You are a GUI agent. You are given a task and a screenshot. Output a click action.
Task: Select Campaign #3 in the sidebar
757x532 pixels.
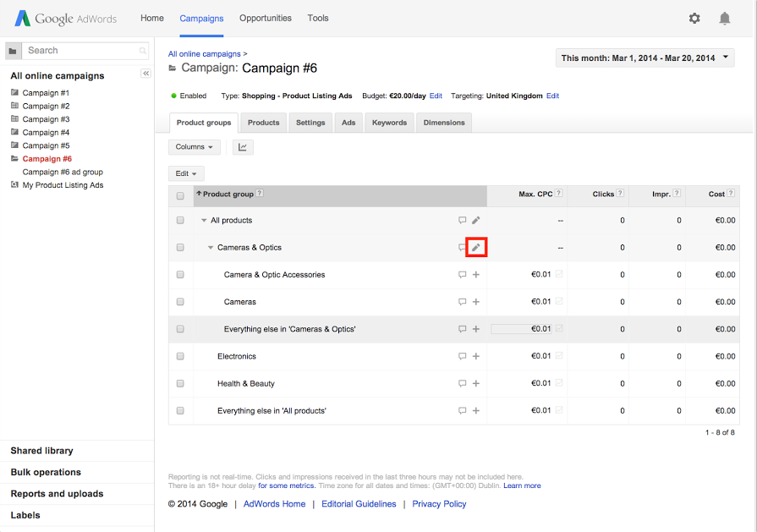pos(46,119)
